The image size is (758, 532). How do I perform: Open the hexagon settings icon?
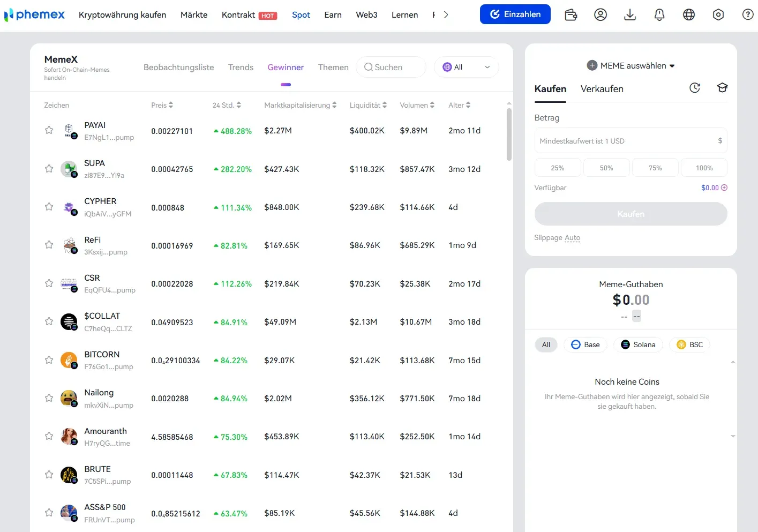point(718,15)
